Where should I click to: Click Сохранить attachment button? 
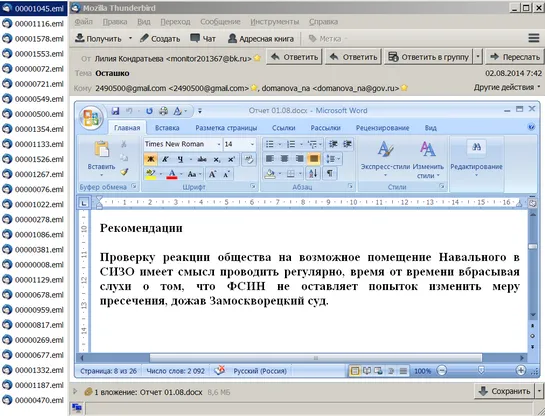pyautogui.click(x=505, y=391)
